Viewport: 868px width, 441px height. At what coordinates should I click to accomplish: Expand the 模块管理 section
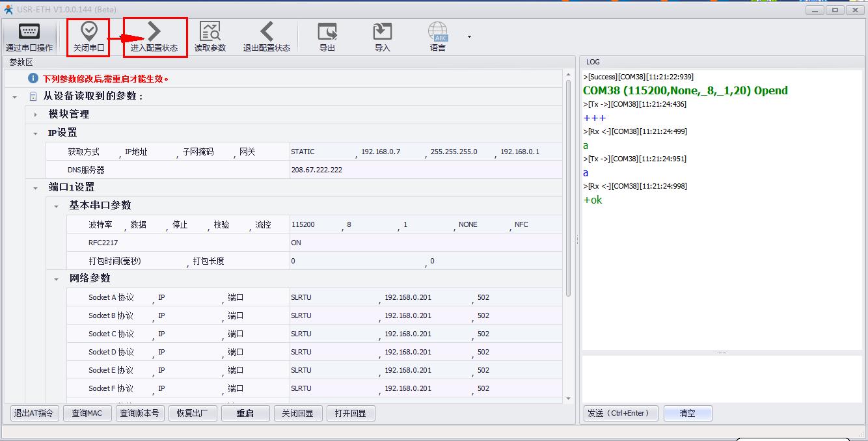click(36, 114)
